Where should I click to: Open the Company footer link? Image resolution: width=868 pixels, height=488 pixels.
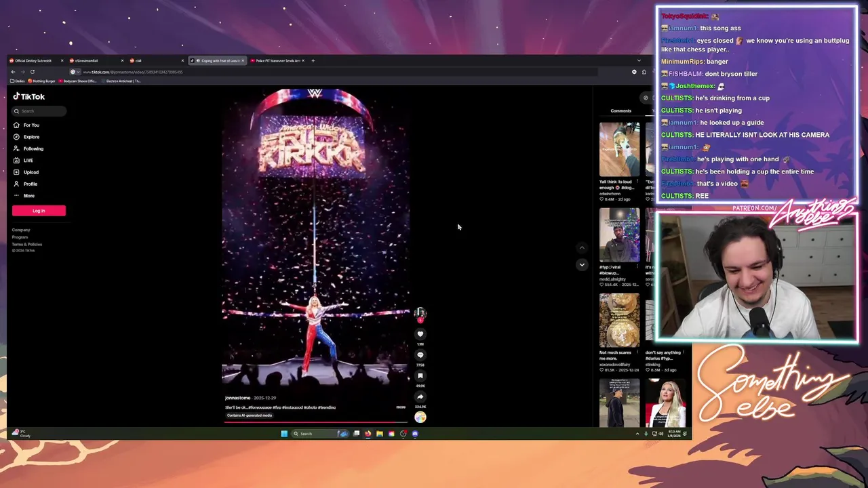[x=21, y=230]
